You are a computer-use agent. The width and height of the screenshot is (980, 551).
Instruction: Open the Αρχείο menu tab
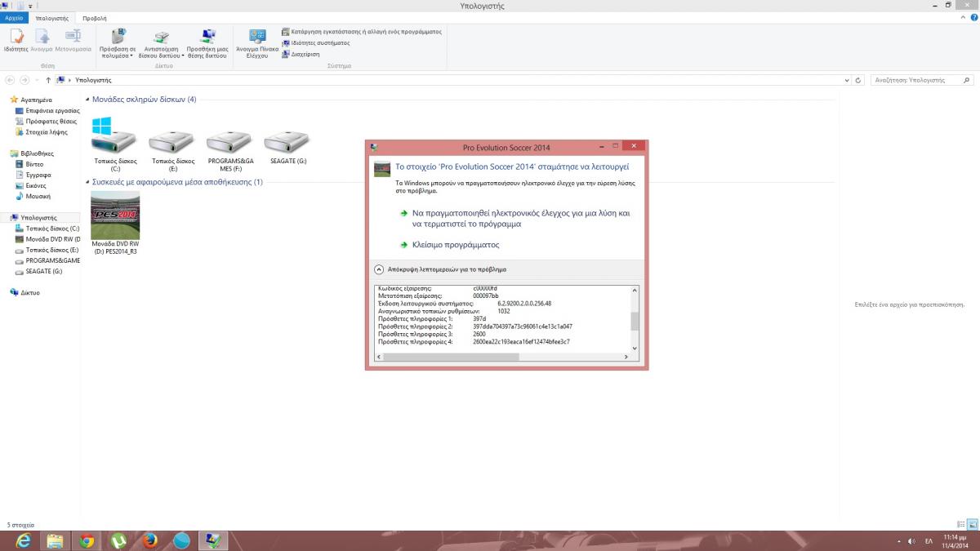[x=15, y=17]
